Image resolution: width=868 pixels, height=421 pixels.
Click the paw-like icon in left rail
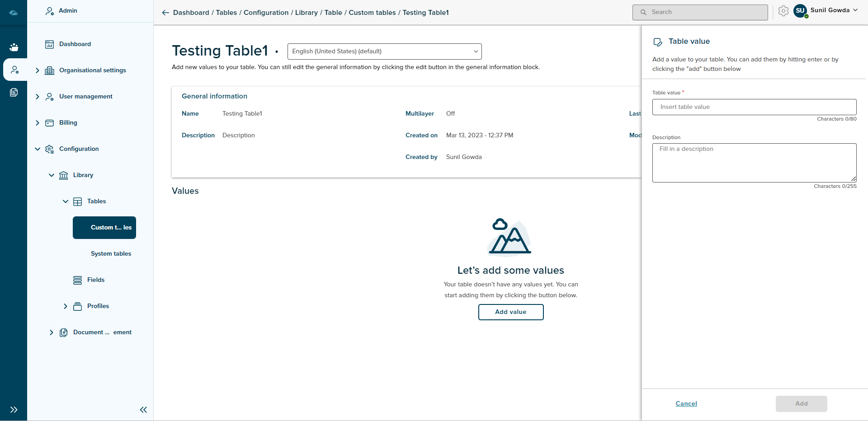pyautogui.click(x=14, y=47)
